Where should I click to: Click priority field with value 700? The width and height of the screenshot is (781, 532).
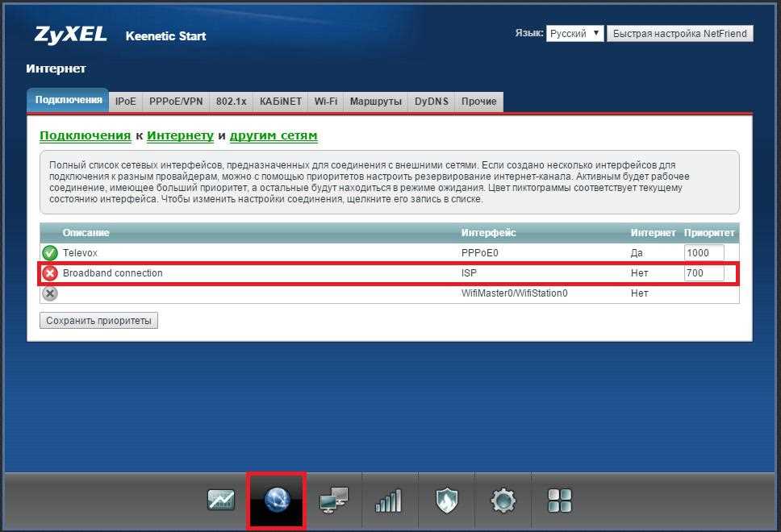point(704,272)
